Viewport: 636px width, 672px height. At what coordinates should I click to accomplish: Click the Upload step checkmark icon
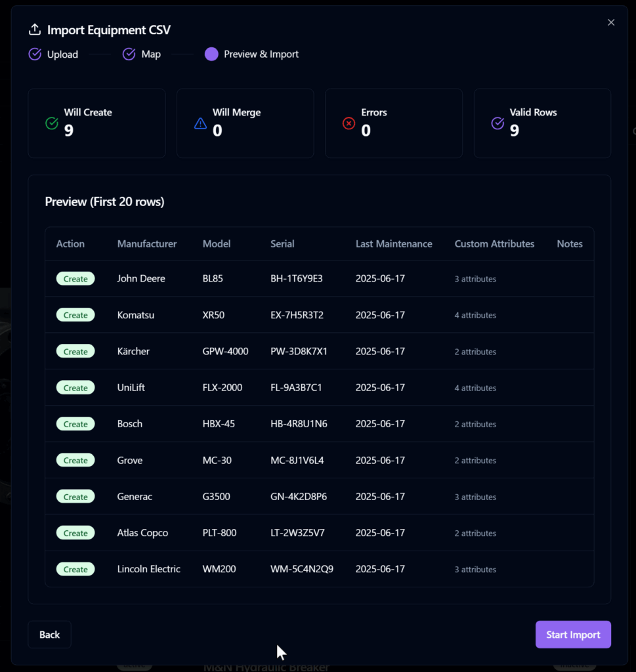point(35,54)
